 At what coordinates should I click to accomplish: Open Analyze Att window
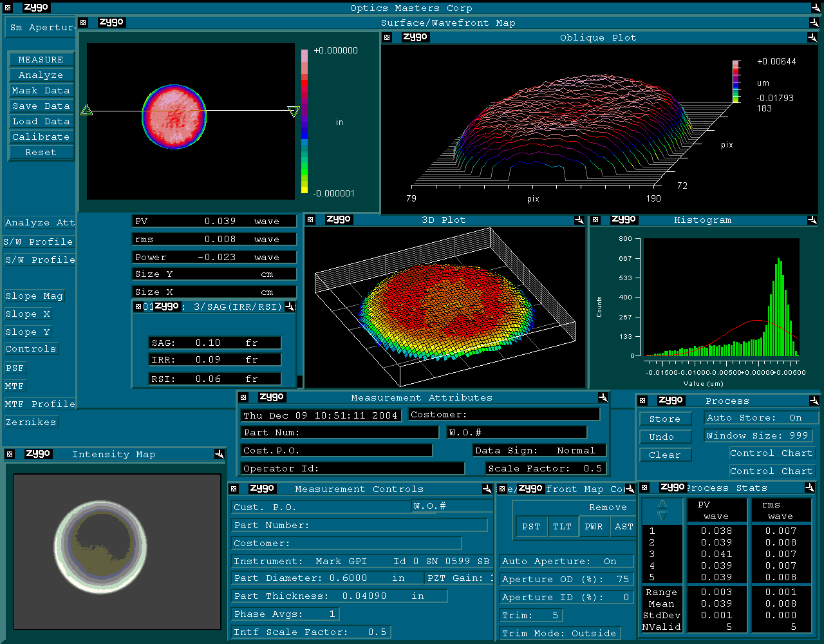(39, 222)
